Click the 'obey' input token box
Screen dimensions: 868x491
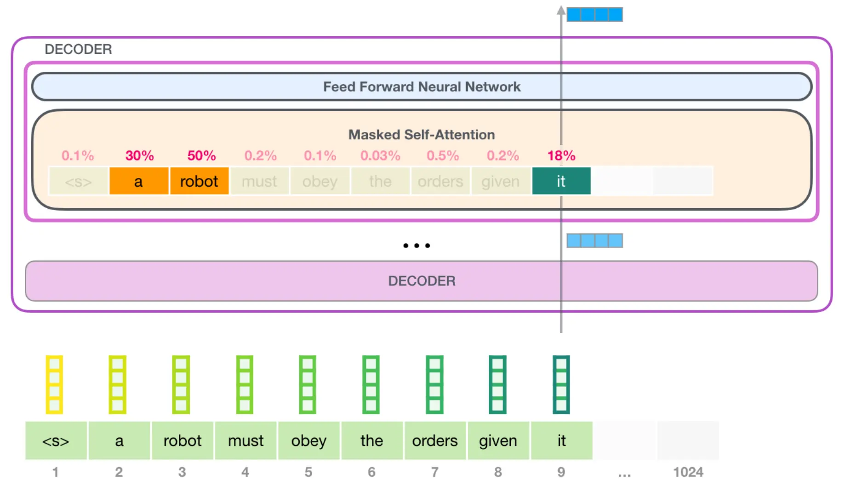[x=309, y=440]
